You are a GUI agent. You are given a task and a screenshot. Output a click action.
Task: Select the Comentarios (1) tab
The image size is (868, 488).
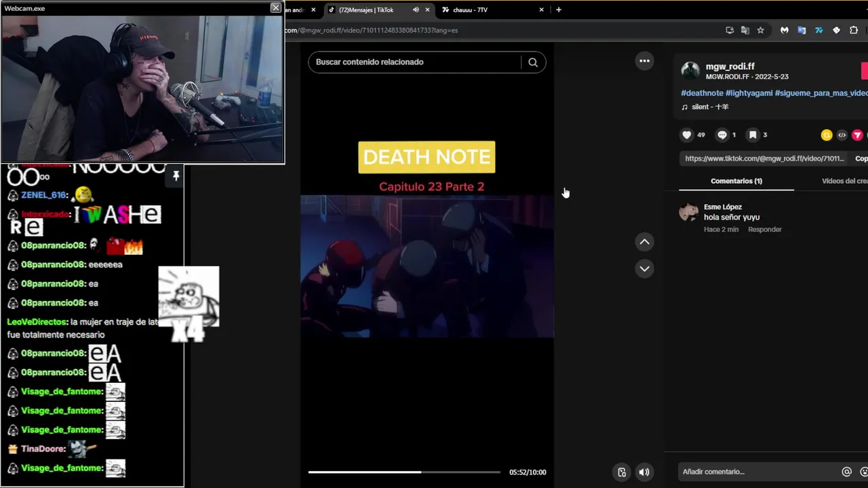coord(736,181)
